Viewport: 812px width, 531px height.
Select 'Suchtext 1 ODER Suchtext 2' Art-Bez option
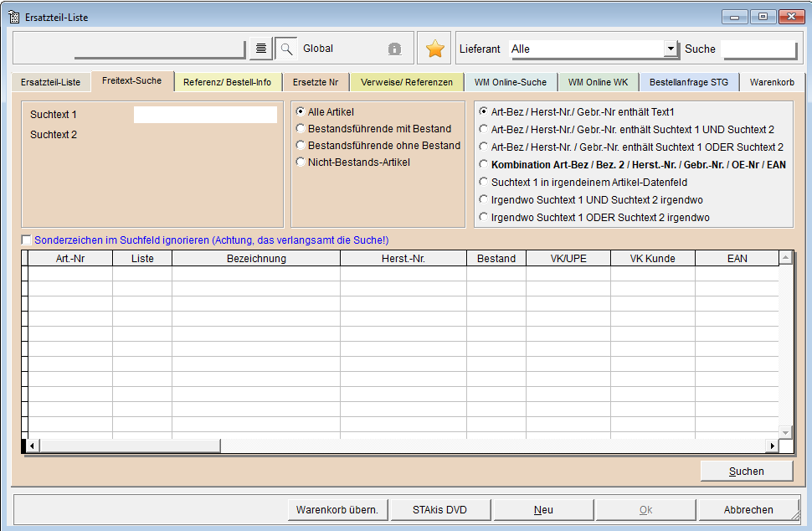pyautogui.click(x=484, y=147)
